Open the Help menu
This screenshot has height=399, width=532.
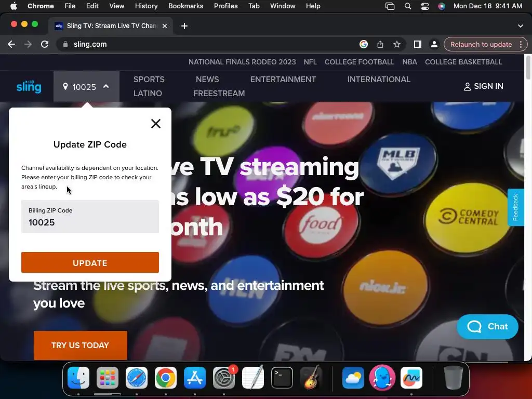313,6
